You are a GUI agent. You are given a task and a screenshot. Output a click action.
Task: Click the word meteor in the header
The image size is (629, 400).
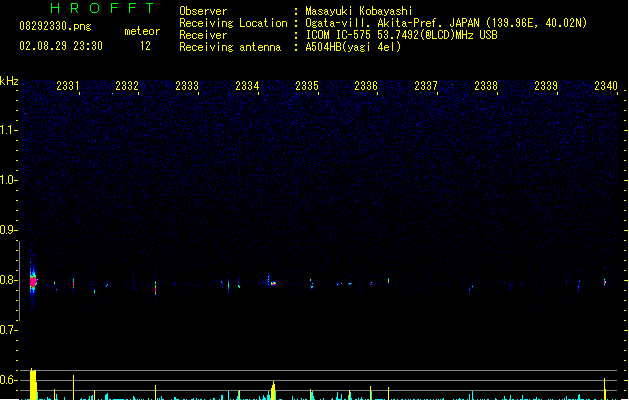pos(142,31)
